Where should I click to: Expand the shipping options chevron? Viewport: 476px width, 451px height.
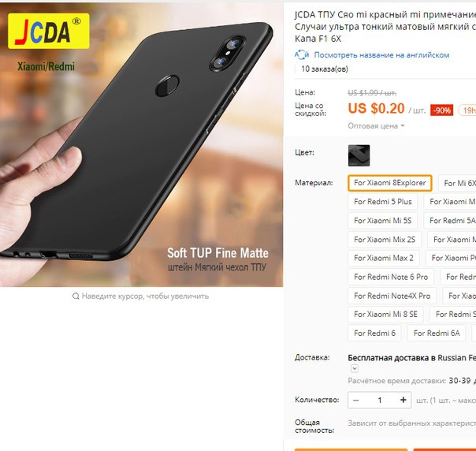point(355,368)
